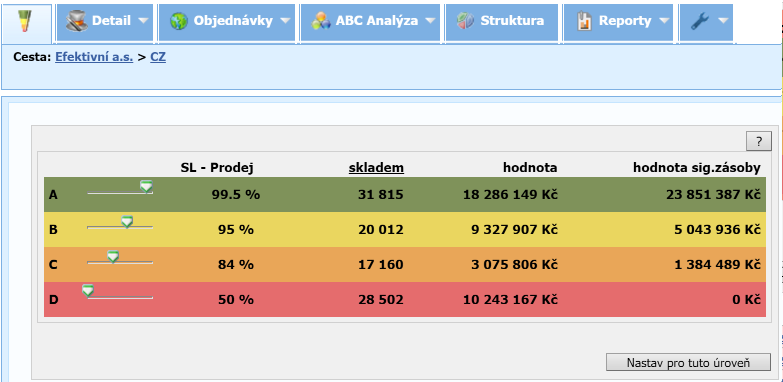Viewport: 783px width, 382px height.
Task: Click the row C category label
Action: (53, 265)
